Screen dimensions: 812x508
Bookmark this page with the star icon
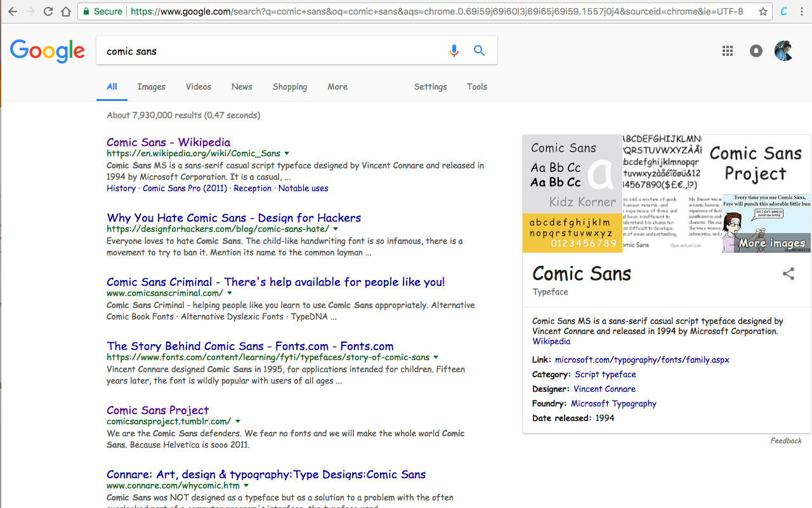pyautogui.click(x=763, y=11)
